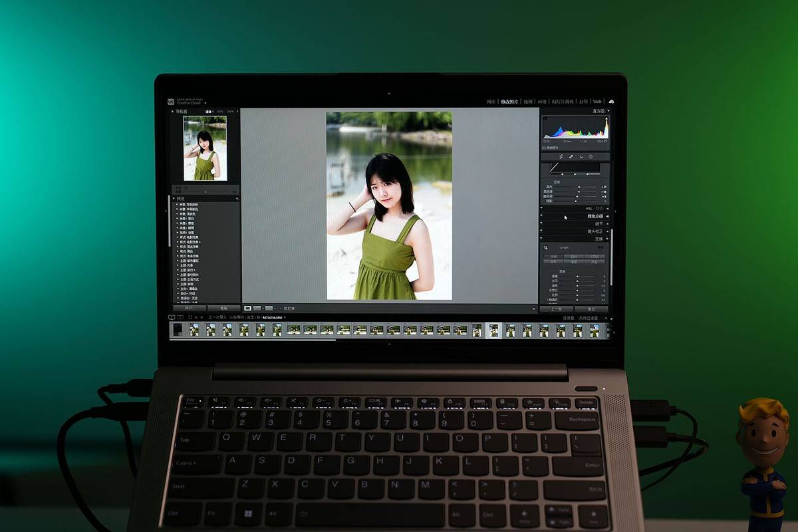Select the highlighted filmstrip thumbnail

(x=493, y=330)
